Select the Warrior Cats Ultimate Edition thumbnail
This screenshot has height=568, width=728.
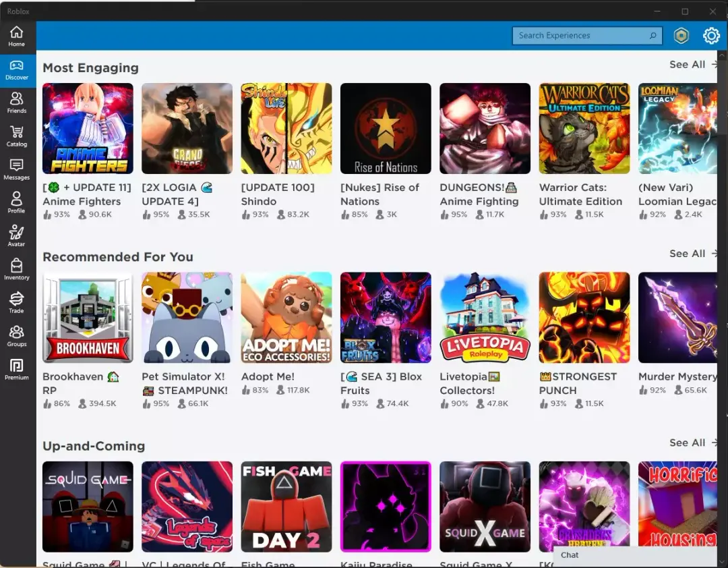[x=584, y=129]
